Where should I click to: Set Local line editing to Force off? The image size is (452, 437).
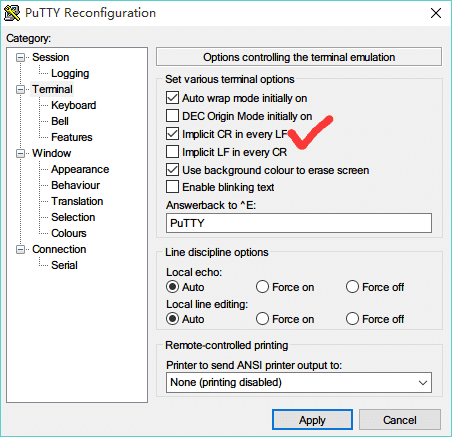point(352,319)
